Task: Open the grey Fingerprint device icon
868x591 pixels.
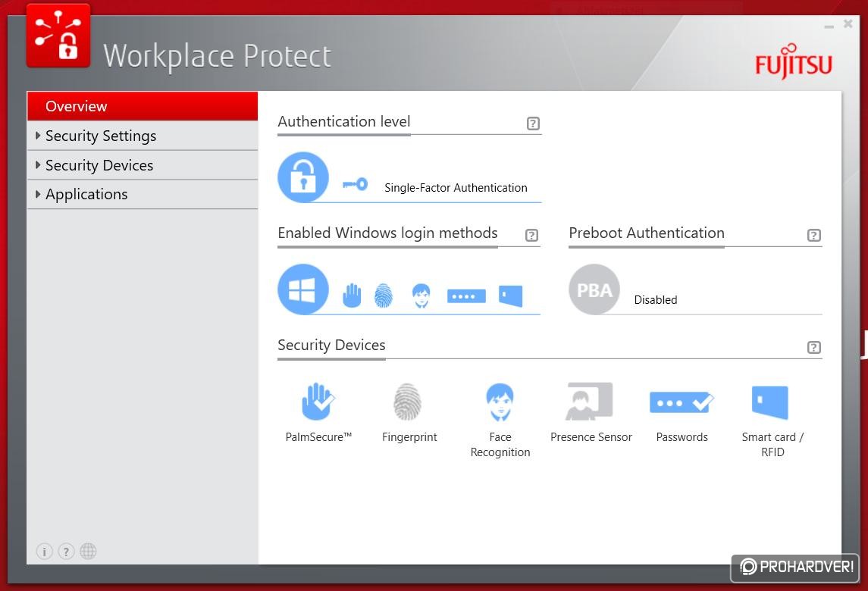Action: 407,402
